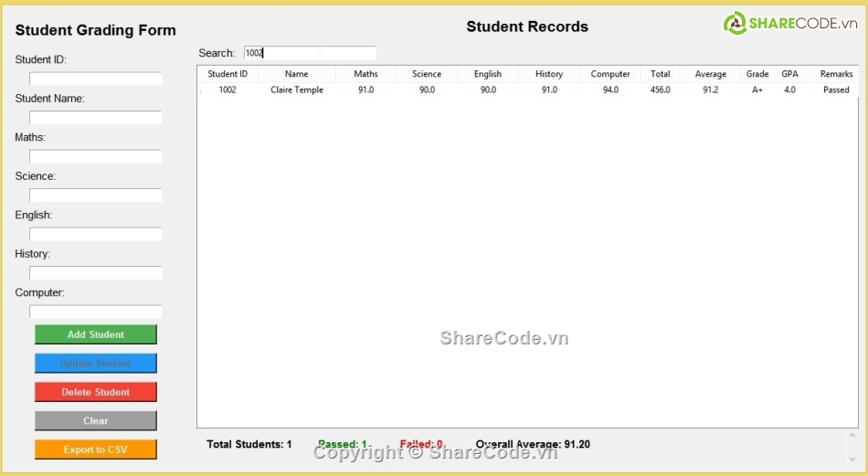Click the red Delete Student button

(96, 392)
